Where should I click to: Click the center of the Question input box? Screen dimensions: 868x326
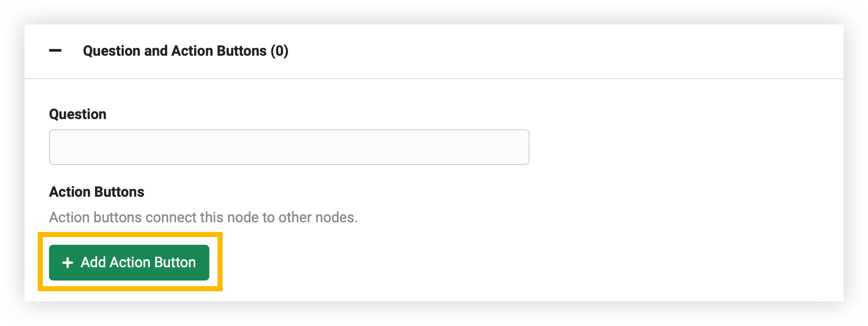pyautogui.click(x=289, y=147)
